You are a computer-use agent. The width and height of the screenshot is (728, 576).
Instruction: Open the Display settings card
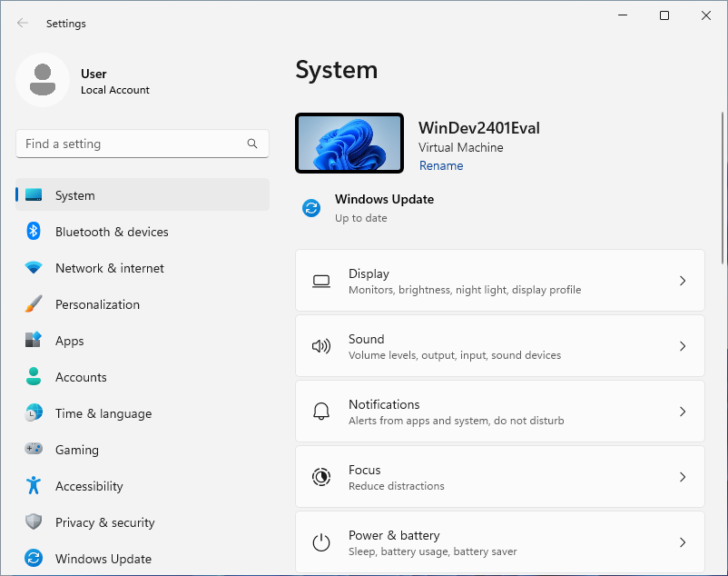(x=500, y=281)
